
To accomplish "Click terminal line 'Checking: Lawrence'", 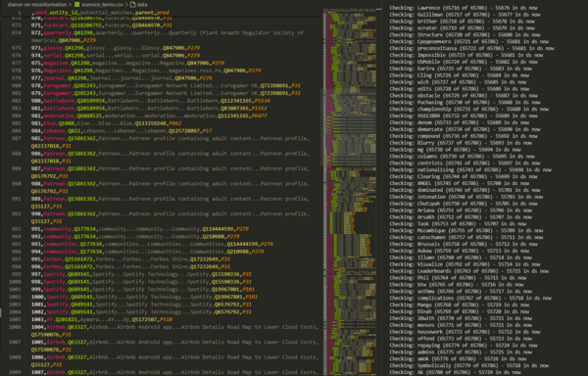I will click(x=464, y=8).
